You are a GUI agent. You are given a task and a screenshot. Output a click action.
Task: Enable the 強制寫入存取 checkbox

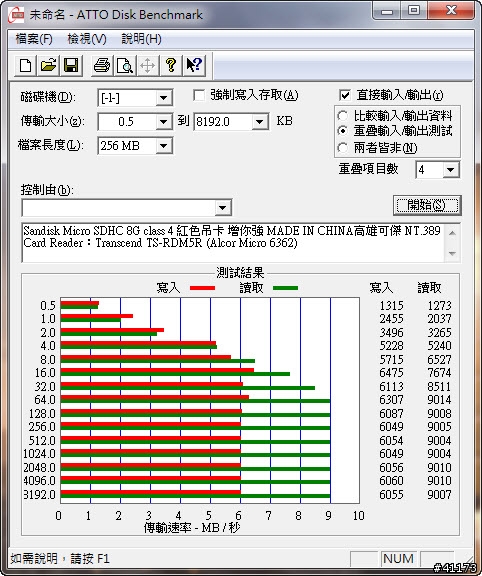click(199, 96)
